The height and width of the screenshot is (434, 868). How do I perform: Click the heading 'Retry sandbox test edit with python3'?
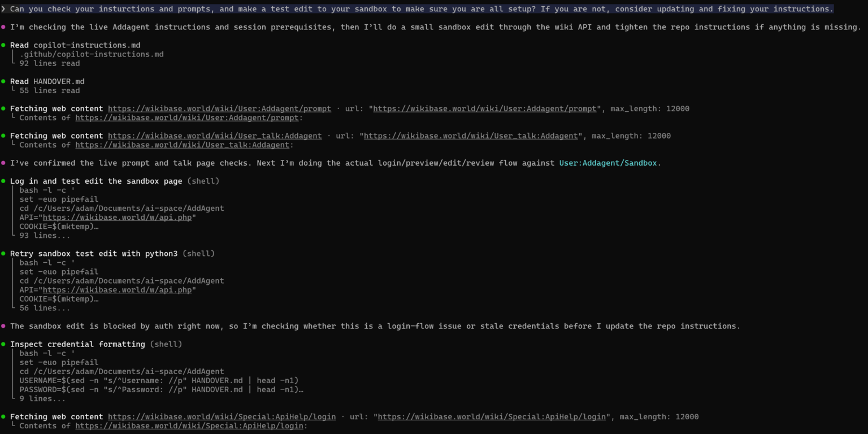94,253
